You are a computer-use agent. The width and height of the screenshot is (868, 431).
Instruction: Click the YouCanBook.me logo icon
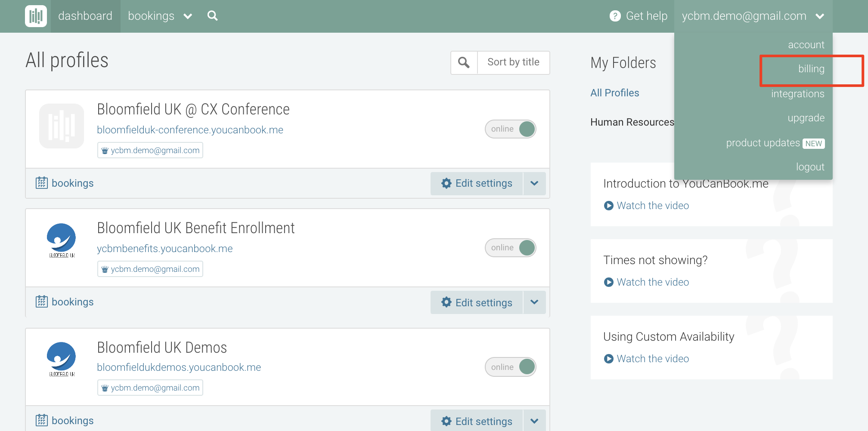pos(36,16)
